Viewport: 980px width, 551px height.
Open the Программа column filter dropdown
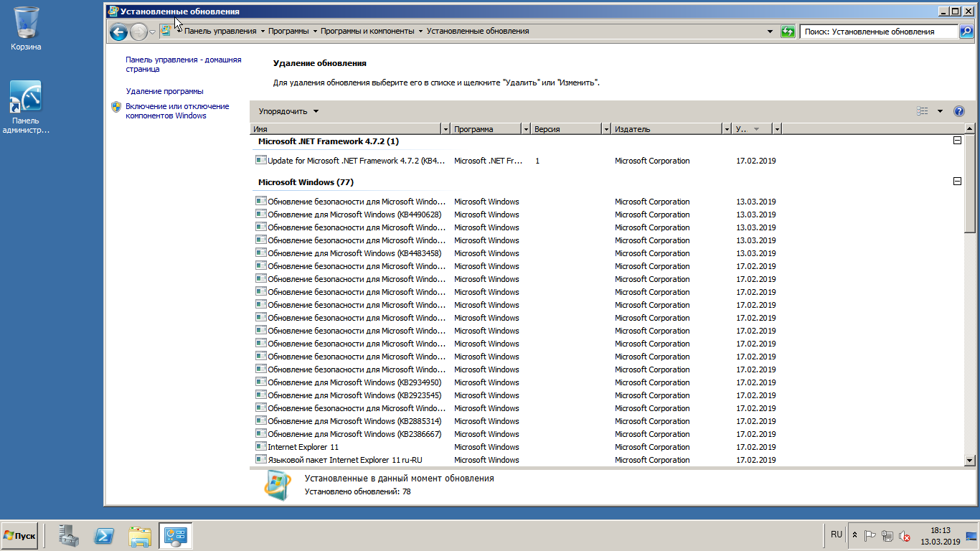pyautogui.click(x=526, y=129)
